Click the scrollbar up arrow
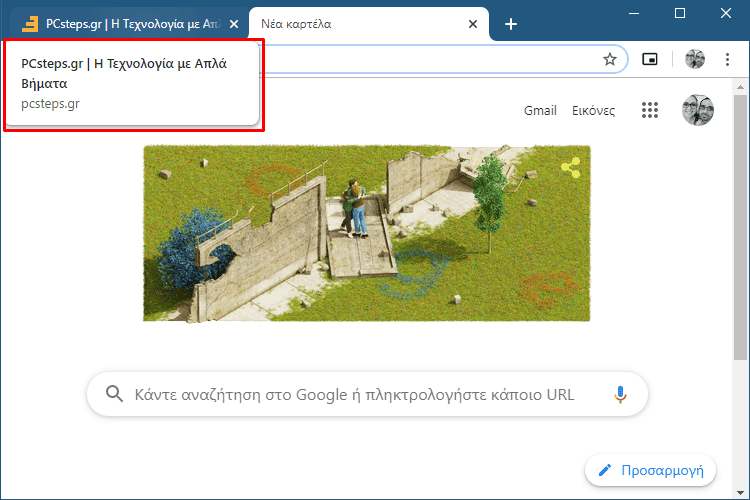The height and width of the screenshot is (500, 750). 740,87
